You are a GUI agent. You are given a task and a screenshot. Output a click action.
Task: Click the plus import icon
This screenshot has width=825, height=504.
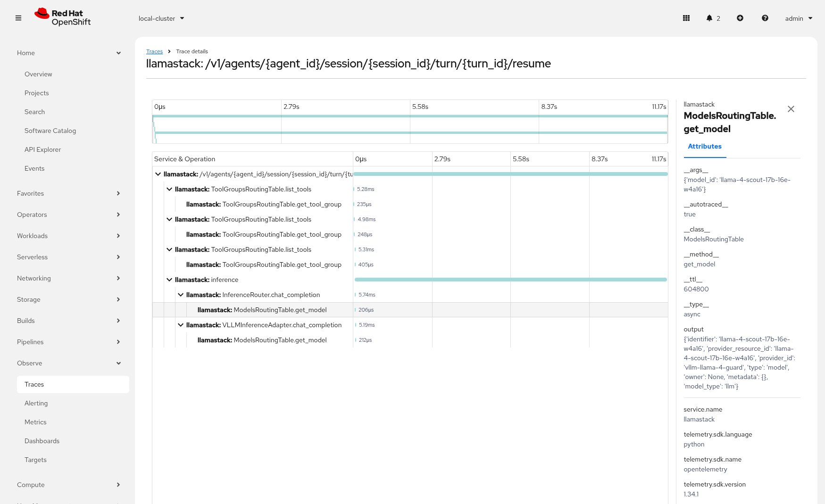(x=740, y=18)
